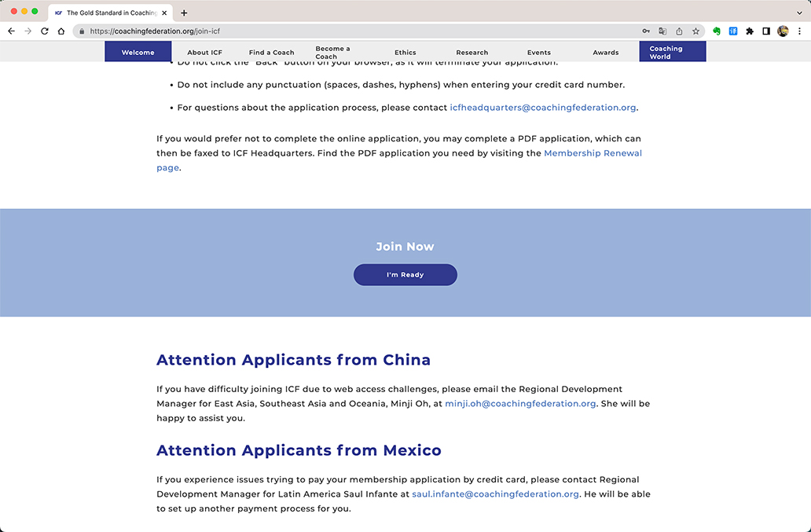811x532 pixels.
Task: Email minji.oh@coachingfederation.org link
Action: pyautogui.click(x=520, y=404)
